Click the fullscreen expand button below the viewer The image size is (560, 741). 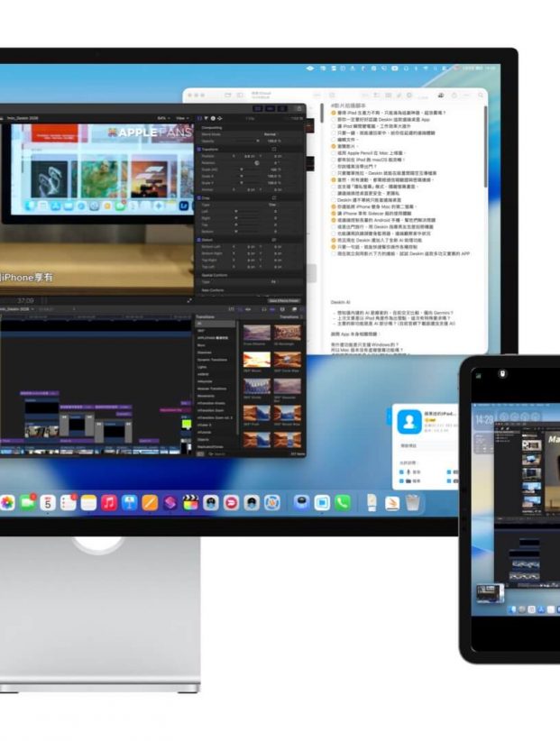(x=188, y=300)
